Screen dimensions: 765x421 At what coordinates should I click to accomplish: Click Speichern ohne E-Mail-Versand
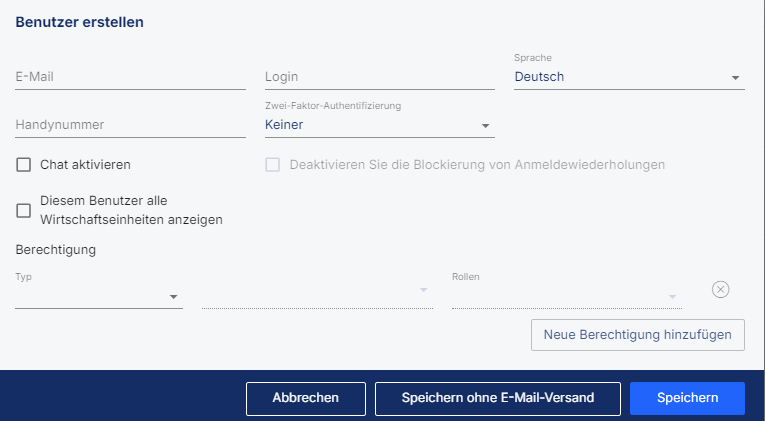click(x=498, y=398)
